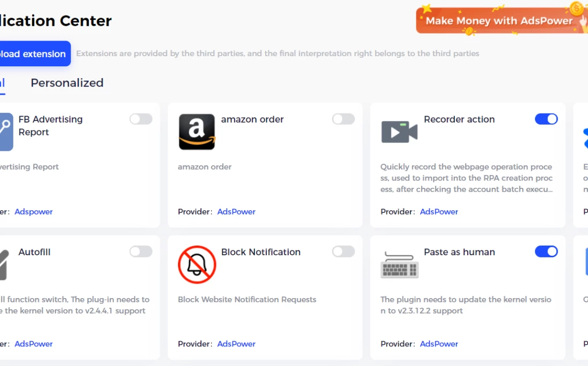Enable the Autofill extension switch
The width and height of the screenshot is (588, 366).
(141, 251)
